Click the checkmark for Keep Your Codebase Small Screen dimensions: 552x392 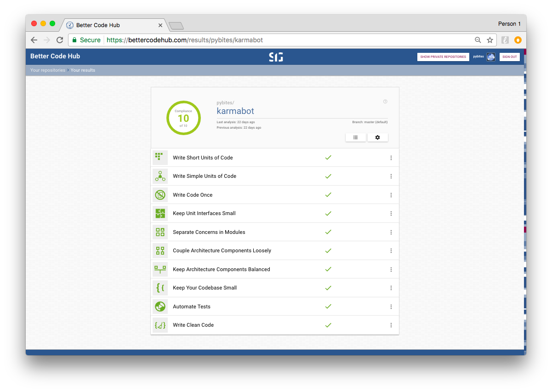point(328,288)
